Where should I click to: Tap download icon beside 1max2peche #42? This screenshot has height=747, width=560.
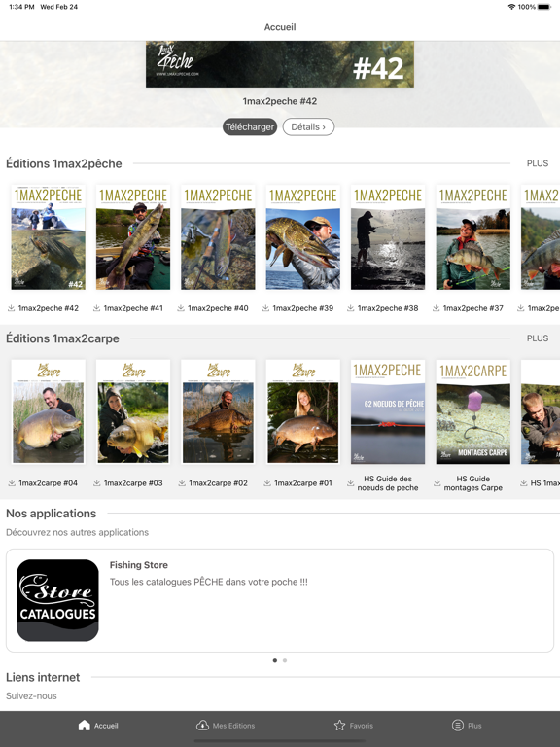click(11, 308)
